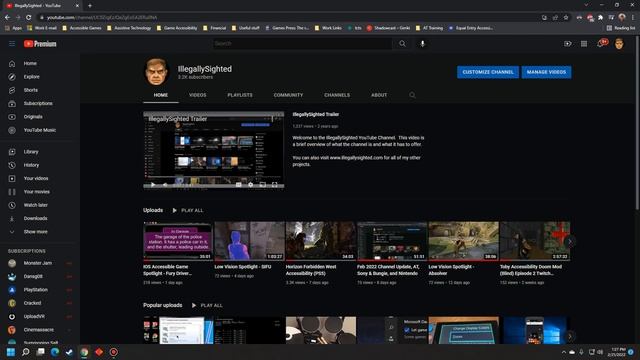Image resolution: width=640 pixels, height=360 pixels.
Task: Open Microsoft Edge from taskbar
Action: 55,352
